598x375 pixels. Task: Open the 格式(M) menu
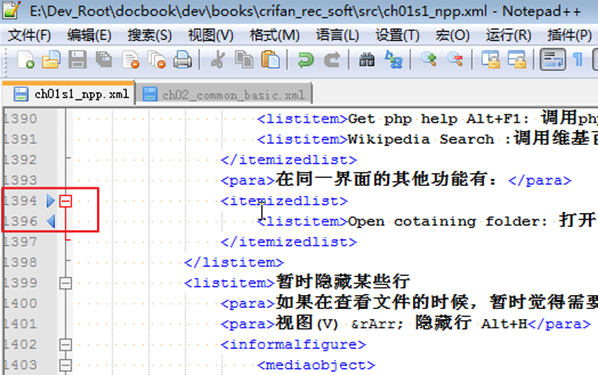275,35
